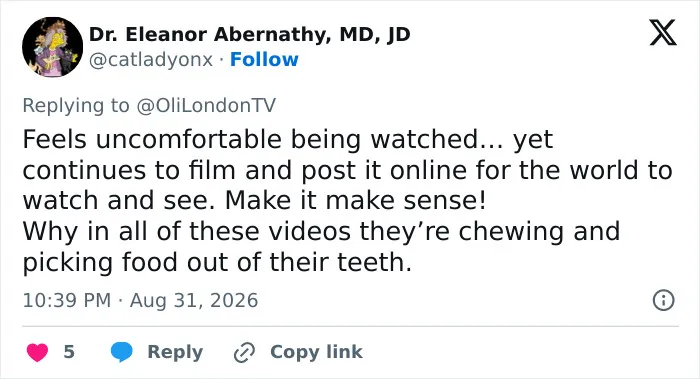Click the Copy link label
700x379 pixels.
pyautogui.click(x=316, y=352)
